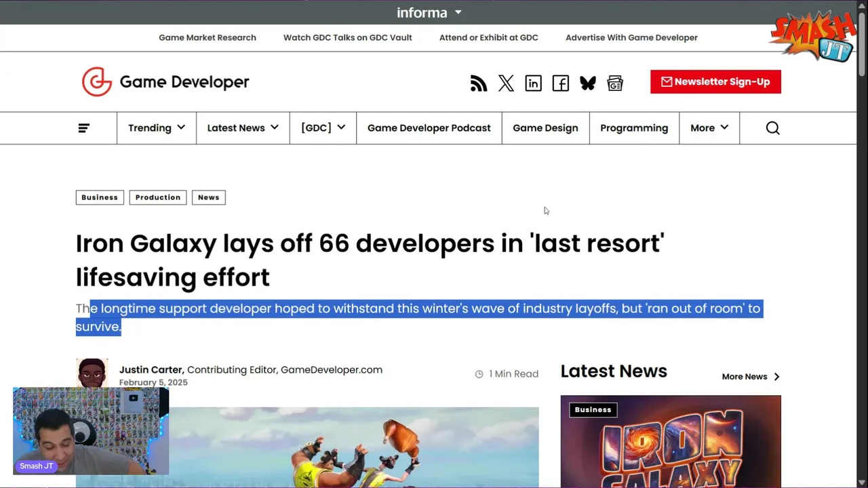868x488 pixels.
Task: Click the Game Market Research link
Action: point(208,37)
